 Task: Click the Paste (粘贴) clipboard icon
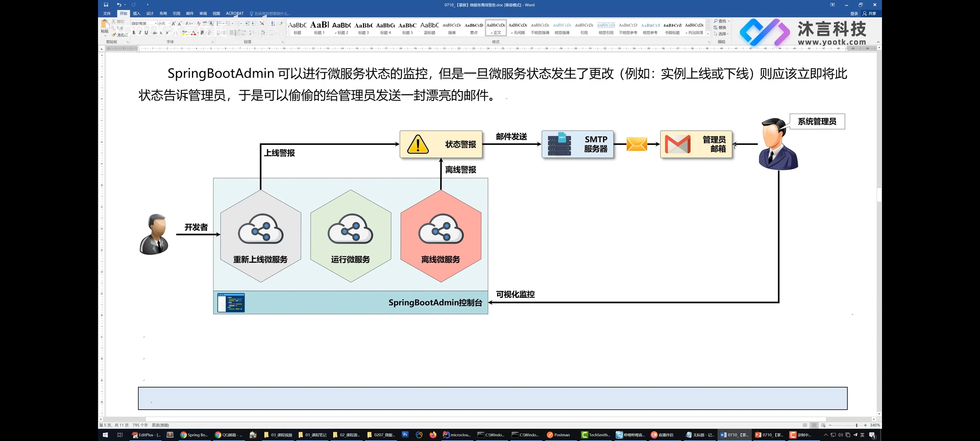[x=105, y=24]
